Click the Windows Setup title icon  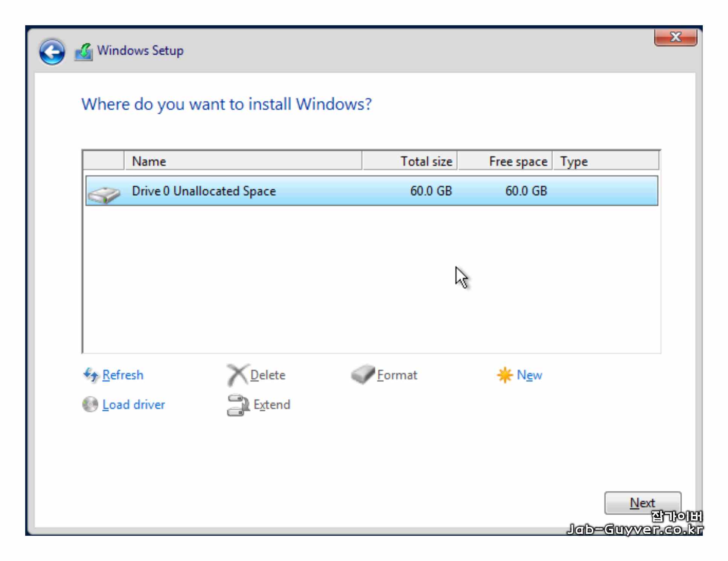(84, 52)
